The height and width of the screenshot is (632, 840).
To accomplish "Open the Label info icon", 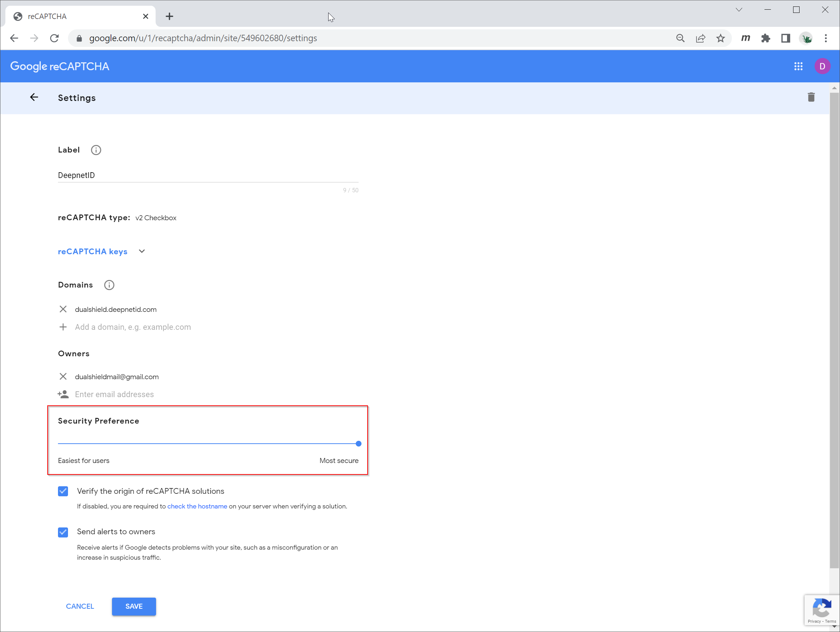I will click(x=96, y=150).
